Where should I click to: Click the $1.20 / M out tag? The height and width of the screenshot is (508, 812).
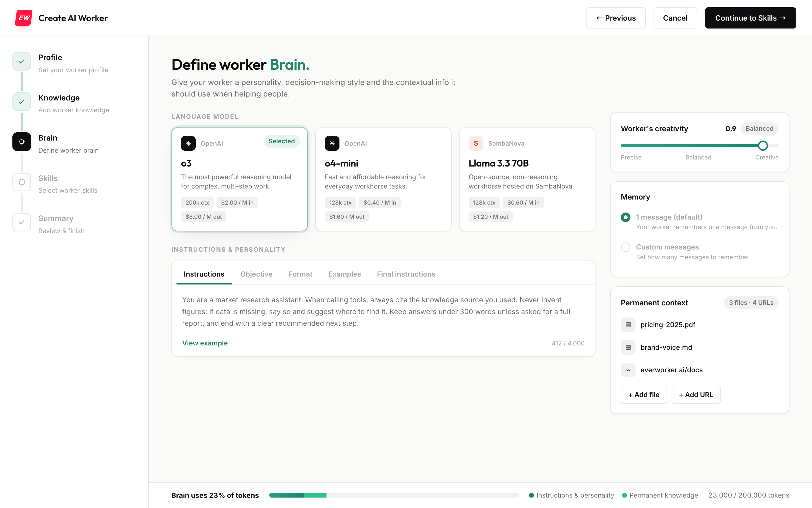point(491,217)
